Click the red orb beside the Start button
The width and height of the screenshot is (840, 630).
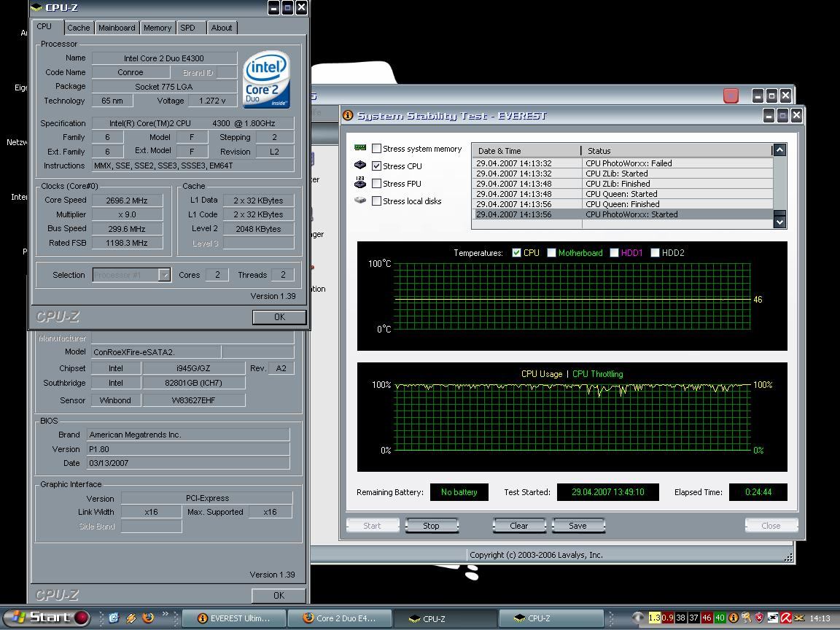point(82,618)
